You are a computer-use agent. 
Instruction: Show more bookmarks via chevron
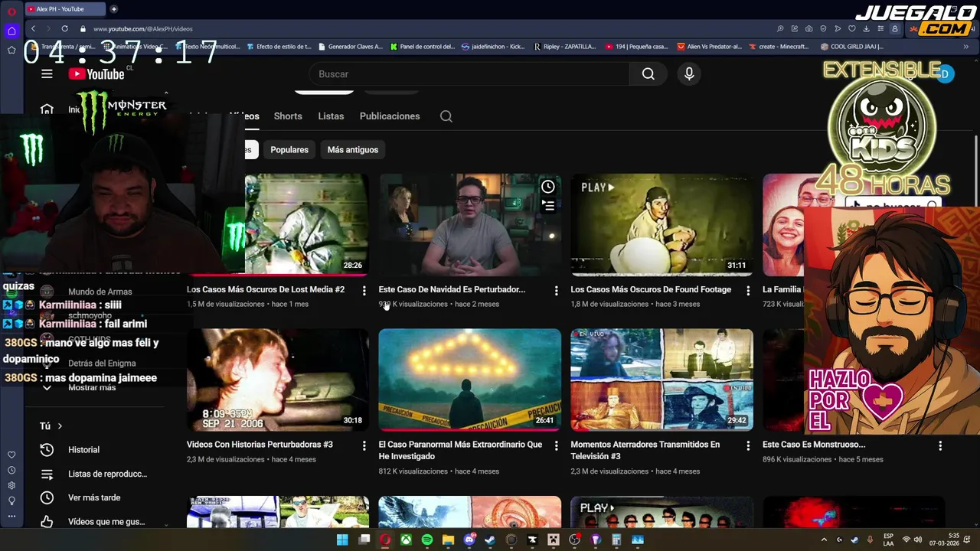click(x=965, y=47)
